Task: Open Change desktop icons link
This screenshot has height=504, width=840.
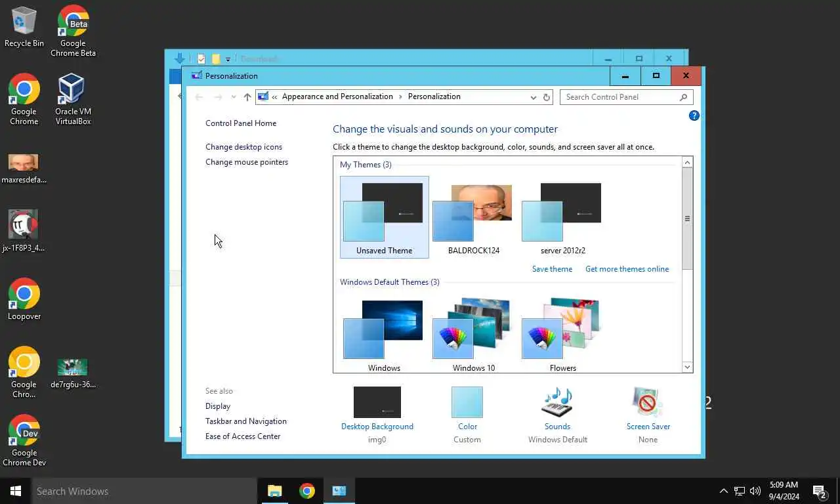Action: pyautogui.click(x=243, y=147)
